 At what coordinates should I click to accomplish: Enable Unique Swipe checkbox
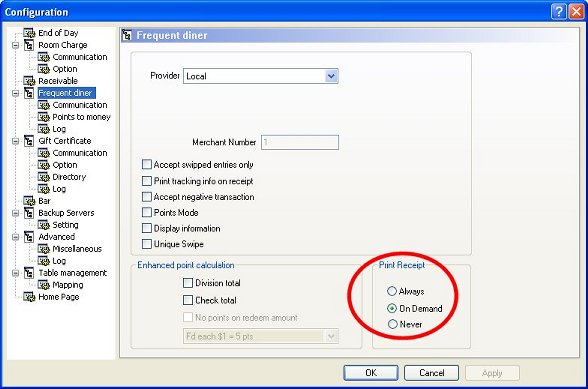[147, 244]
